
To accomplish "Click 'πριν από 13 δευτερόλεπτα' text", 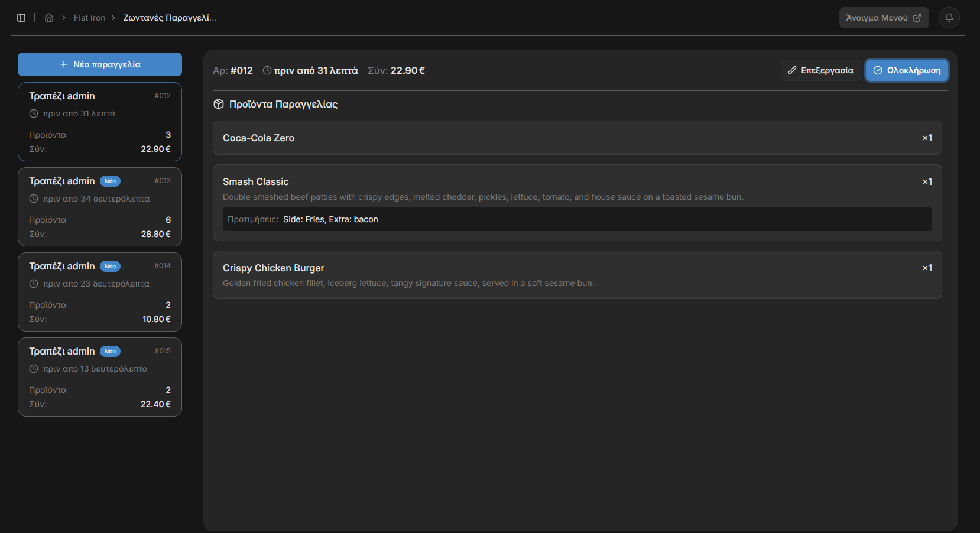I will (x=95, y=369).
